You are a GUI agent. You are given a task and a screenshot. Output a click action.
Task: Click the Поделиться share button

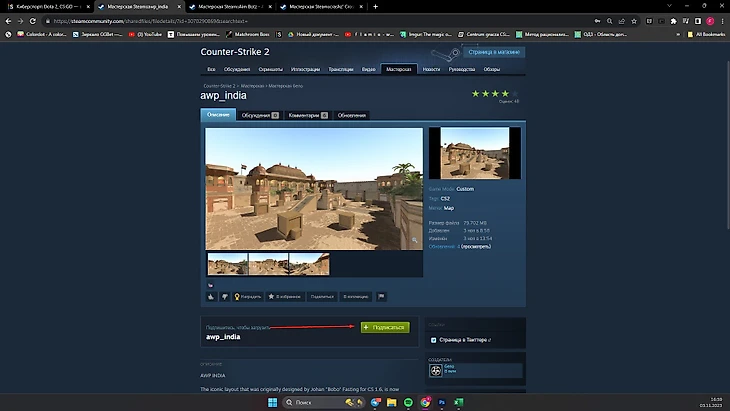(x=321, y=297)
